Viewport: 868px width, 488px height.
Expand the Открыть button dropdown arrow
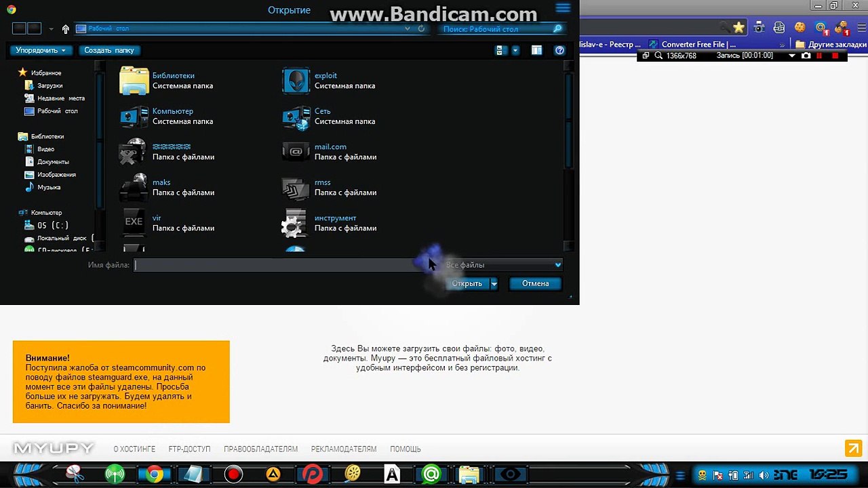(494, 283)
